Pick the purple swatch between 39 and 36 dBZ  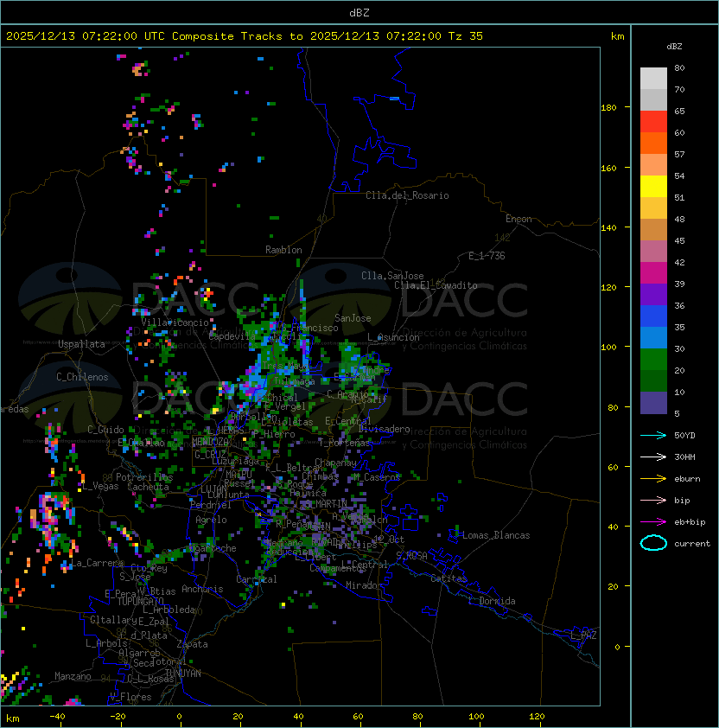tap(653, 295)
